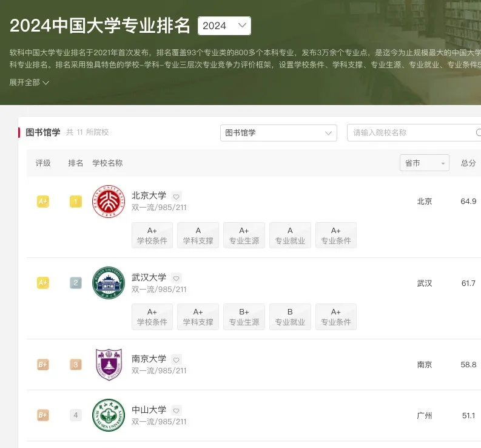Click the rank 3 bronze badge

click(76, 364)
